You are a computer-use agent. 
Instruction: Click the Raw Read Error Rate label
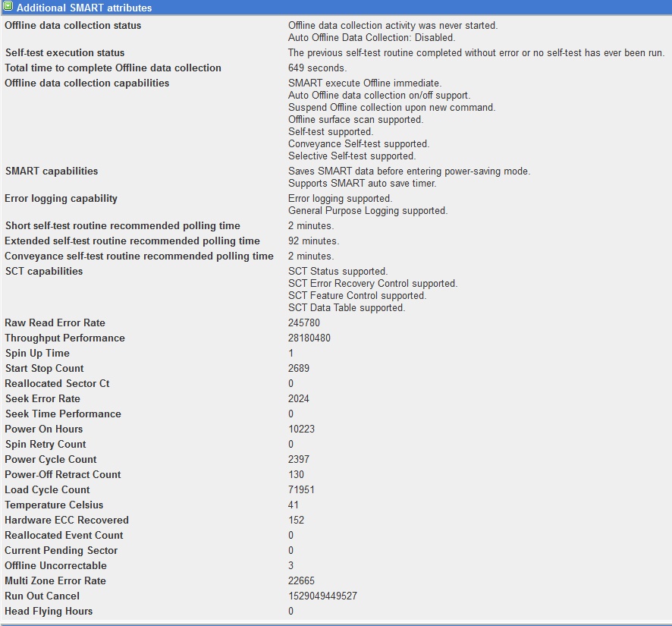point(55,323)
